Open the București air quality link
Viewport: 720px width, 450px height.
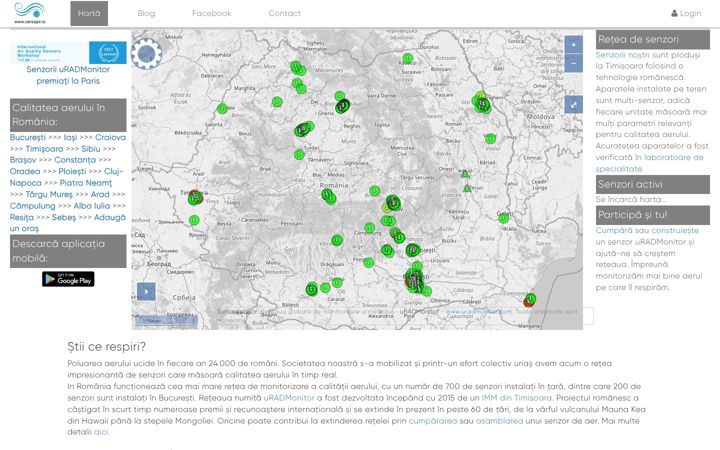click(28, 137)
